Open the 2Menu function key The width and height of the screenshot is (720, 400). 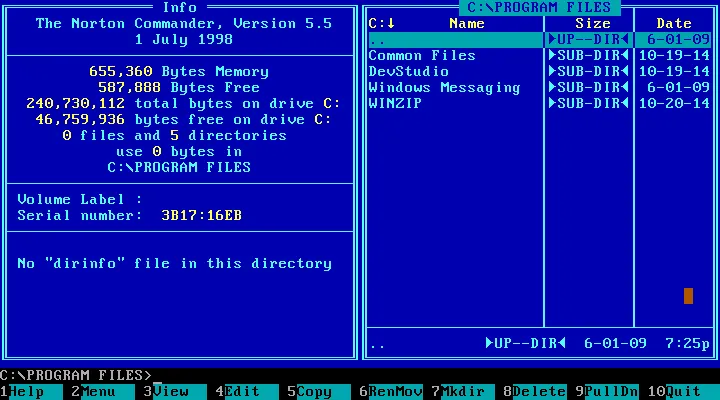tap(103, 392)
